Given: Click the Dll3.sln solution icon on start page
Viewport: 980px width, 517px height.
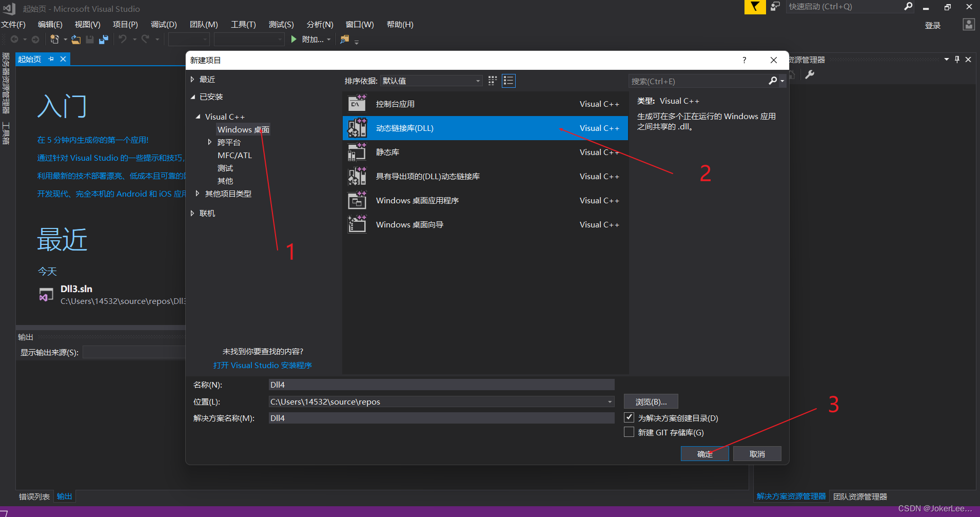Looking at the screenshot, I should point(46,295).
